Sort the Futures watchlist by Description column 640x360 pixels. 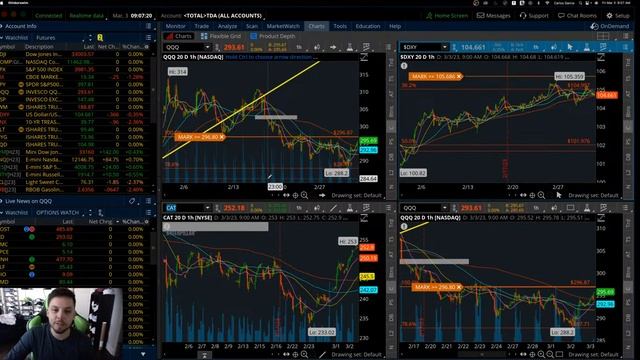pyautogui.click(x=39, y=47)
